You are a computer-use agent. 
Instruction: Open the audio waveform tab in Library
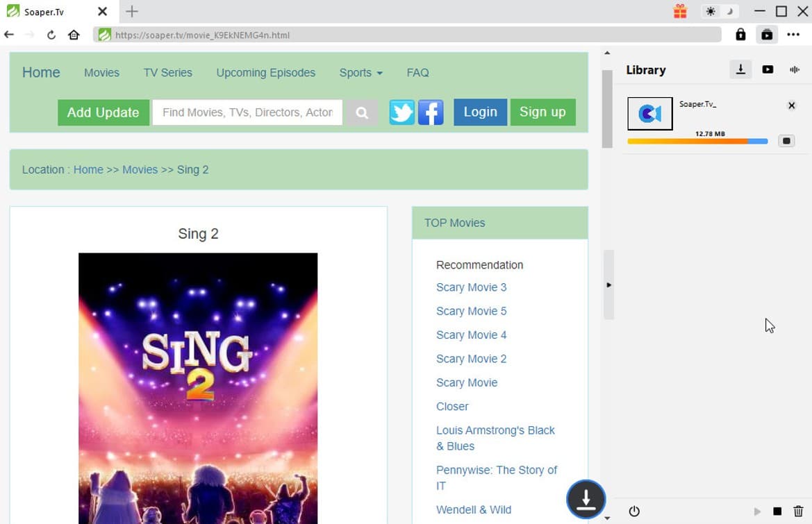click(x=794, y=69)
